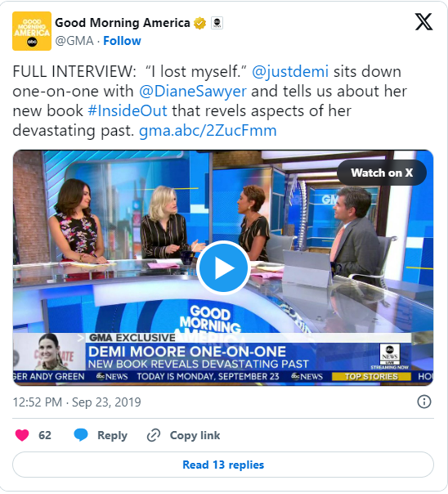Click the Good Morning America display name
The image size is (448, 494).
[x=123, y=23]
